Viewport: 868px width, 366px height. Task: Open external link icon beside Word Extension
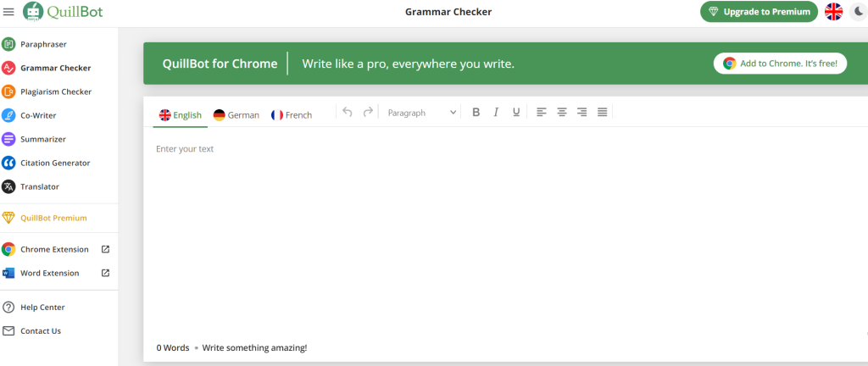106,273
